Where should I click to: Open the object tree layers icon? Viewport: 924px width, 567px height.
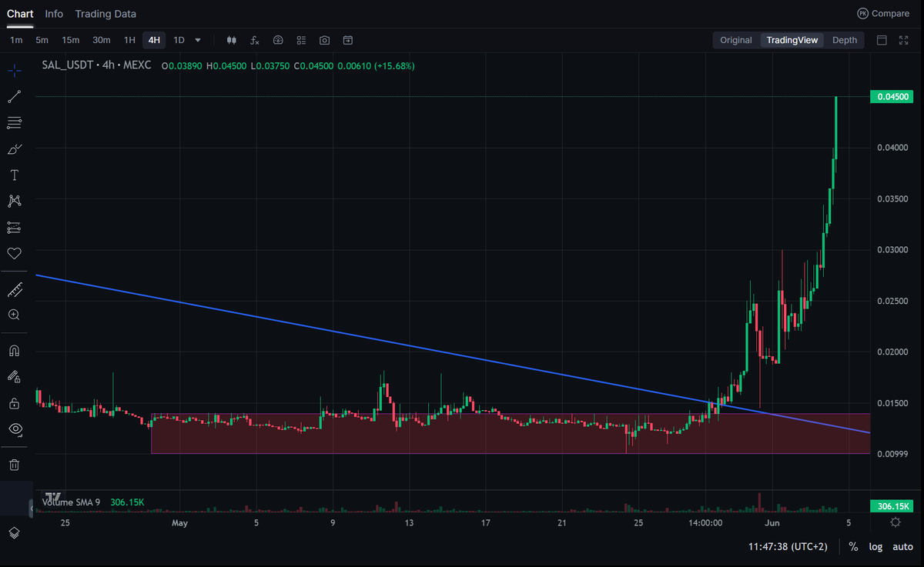pyautogui.click(x=14, y=532)
